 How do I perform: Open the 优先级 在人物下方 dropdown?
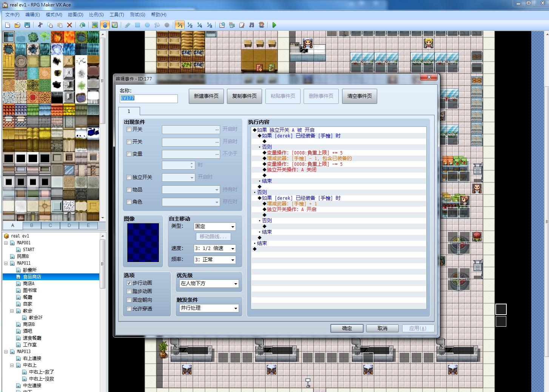(x=209, y=284)
